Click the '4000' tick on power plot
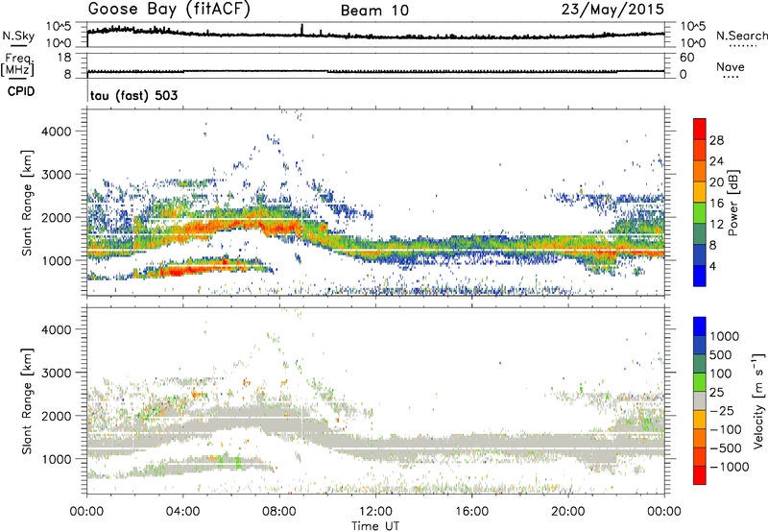This screenshot has width=768, height=532. (x=57, y=132)
